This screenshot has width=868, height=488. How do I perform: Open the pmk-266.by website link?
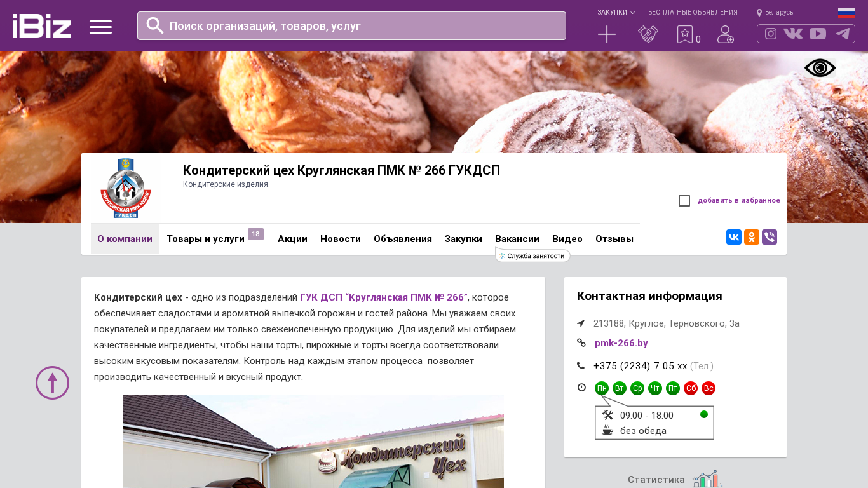coord(621,343)
